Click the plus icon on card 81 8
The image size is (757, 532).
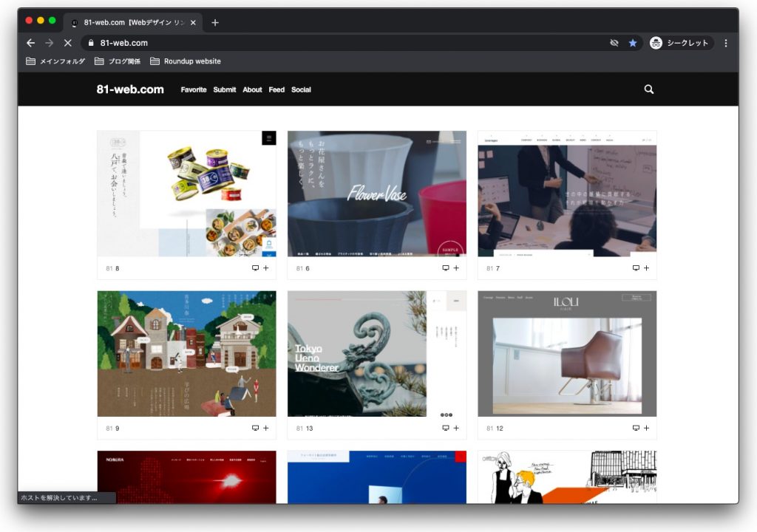(x=266, y=268)
